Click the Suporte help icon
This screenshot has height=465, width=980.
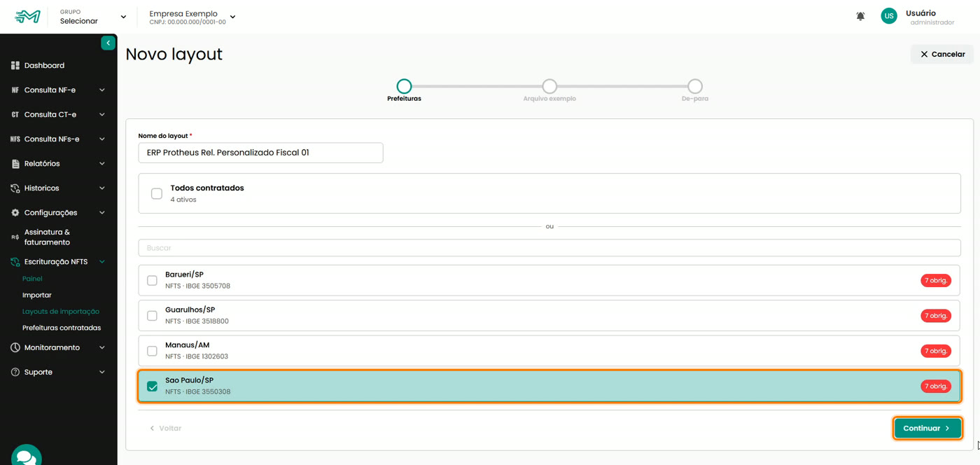click(x=15, y=372)
